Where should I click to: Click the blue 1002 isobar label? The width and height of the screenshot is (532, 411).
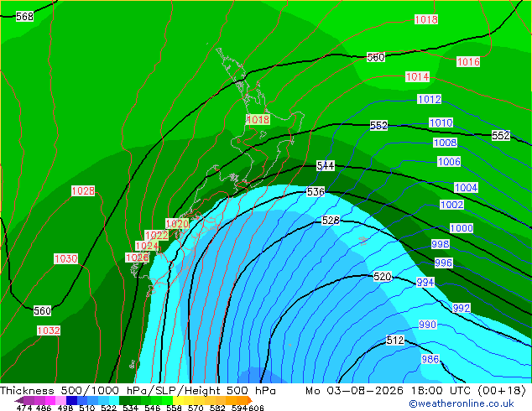pyautogui.click(x=451, y=205)
